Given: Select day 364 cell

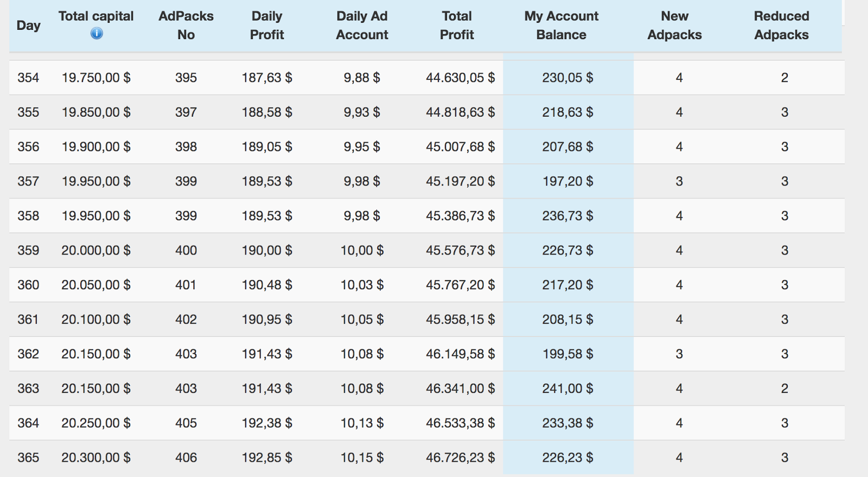Looking at the screenshot, I should [x=28, y=423].
